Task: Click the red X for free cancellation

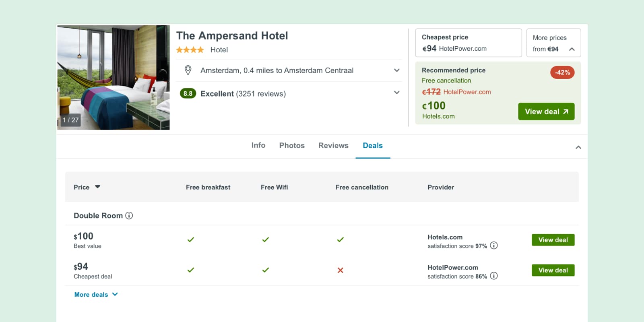Action: 341,270
